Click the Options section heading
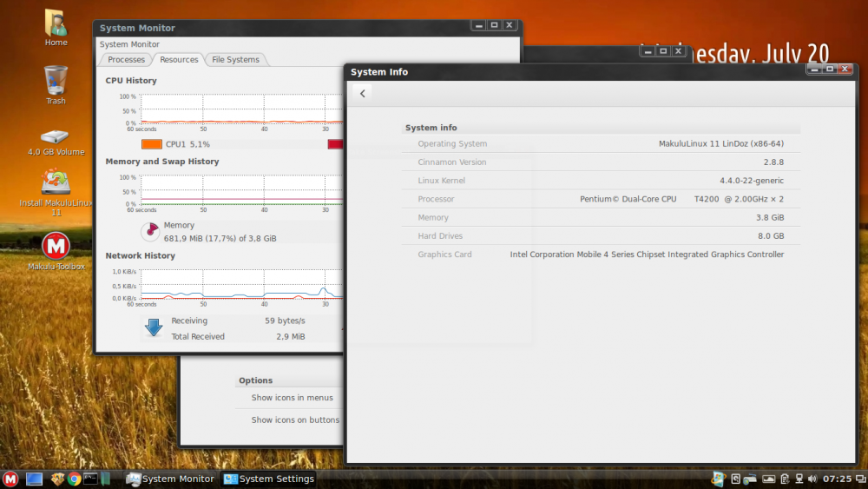Viewport: 868px width, 489px height. [255, 380]
